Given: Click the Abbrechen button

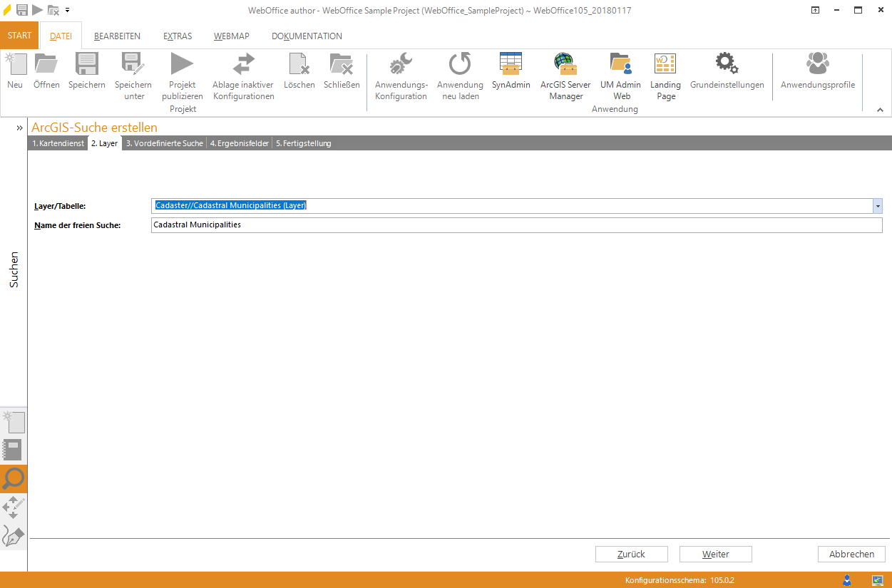Looking at the screenshot, I should (x=851, y=554).
